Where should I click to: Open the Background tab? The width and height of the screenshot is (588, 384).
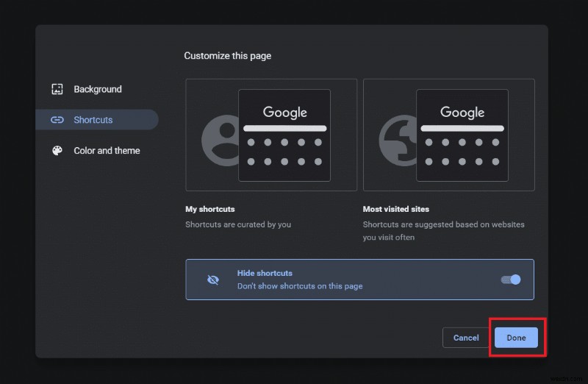(x=97, y=89)
